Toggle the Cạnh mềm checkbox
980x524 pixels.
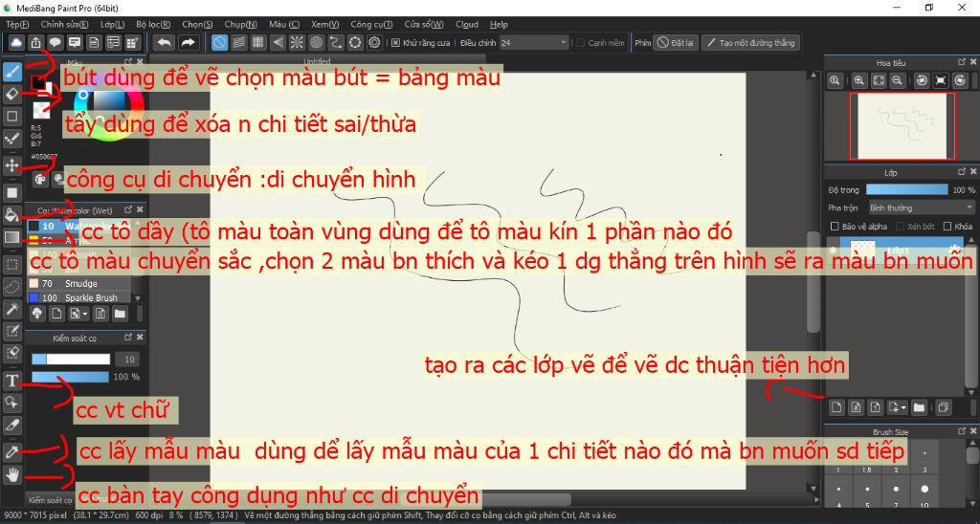click(581, 43)
